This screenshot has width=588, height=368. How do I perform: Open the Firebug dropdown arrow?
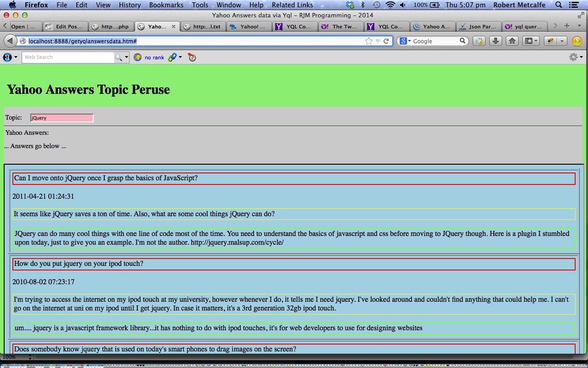point(563,41)
